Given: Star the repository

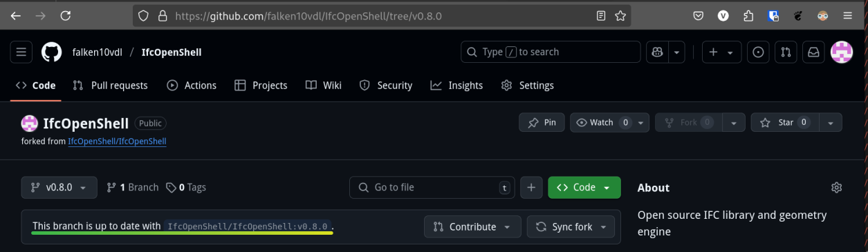Looking at the screenshot, I should [x=785, y=123].
